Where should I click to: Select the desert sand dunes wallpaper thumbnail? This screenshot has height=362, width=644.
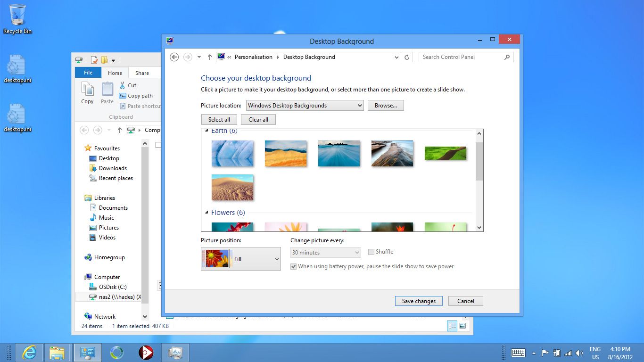coord(232,187)
